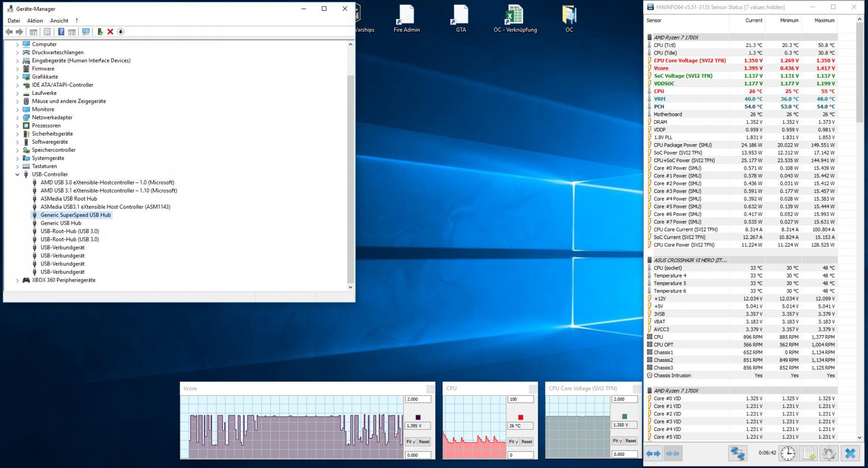Screen dimensions: 868x468
Task: Click the scan for hardware changes icon
Action: point(86,32)
